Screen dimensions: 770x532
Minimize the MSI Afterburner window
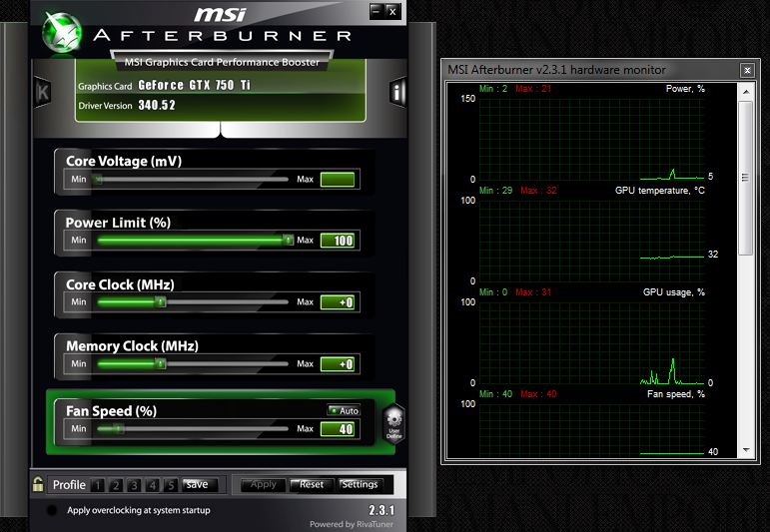coord(377,11)
